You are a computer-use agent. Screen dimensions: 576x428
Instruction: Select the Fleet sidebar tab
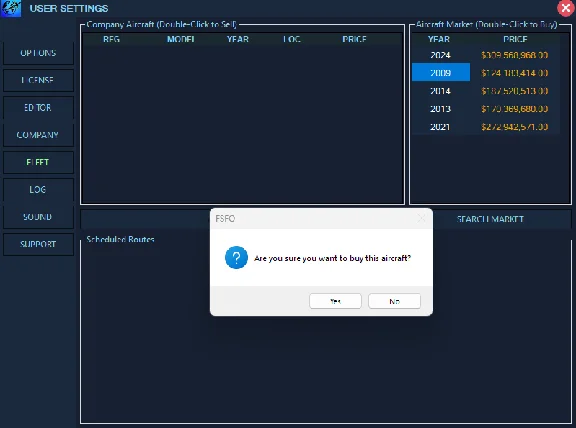tap(38, 162)
